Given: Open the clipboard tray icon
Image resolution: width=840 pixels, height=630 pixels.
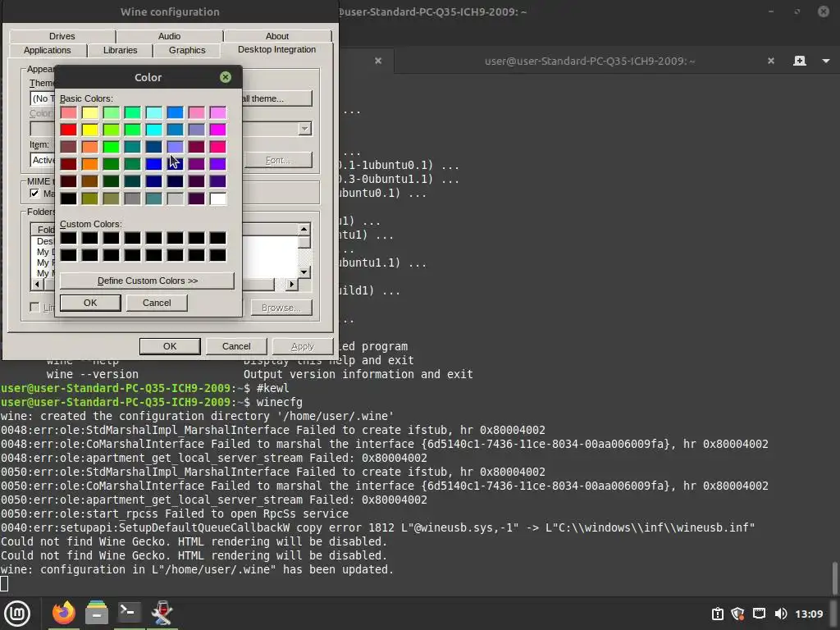Looking at the screenshot, I should tap(717, 614).
